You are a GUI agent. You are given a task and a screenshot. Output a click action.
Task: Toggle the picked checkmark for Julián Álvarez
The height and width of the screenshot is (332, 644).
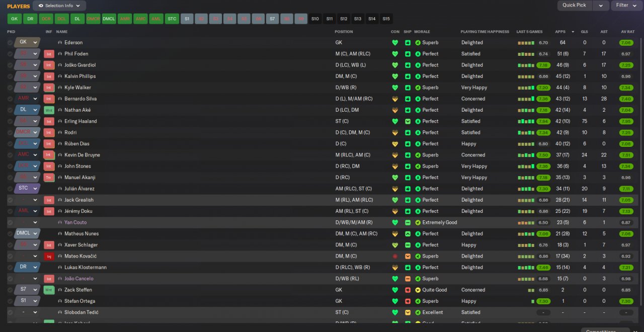click(x=10, y=189)
